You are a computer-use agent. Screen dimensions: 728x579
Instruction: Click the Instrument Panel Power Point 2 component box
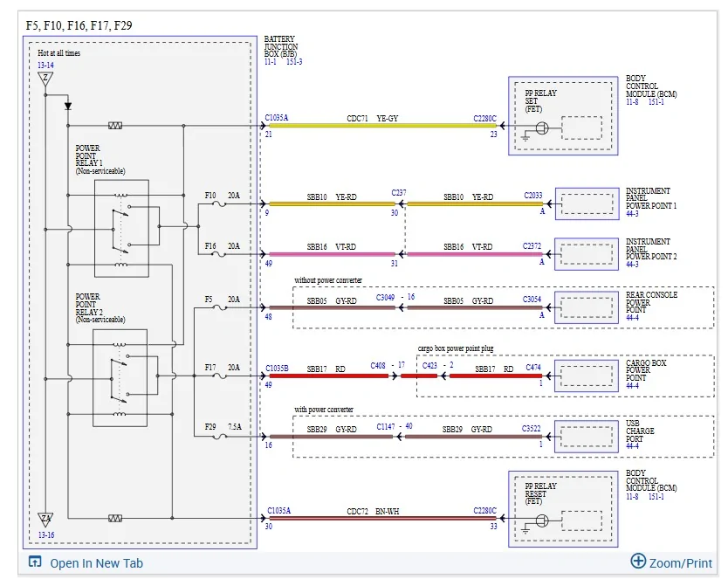tap(587, 254)
